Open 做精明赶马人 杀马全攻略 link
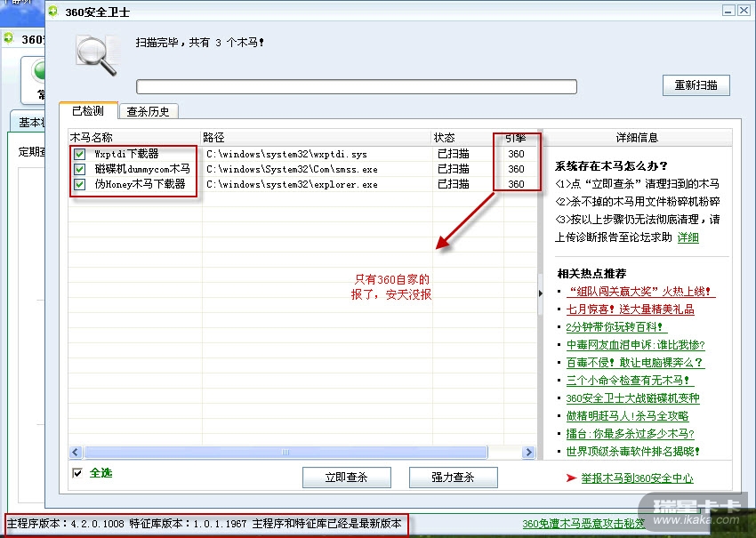 pyautogui.click(x=627, y=415)
